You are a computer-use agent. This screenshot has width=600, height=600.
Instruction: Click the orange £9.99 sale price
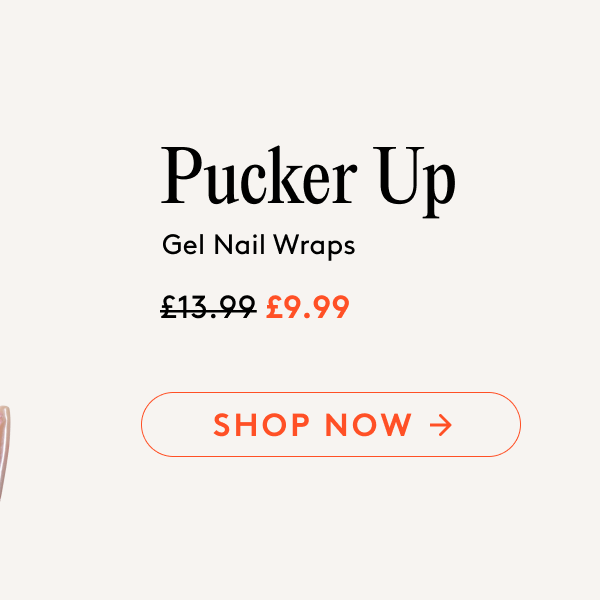308,307
